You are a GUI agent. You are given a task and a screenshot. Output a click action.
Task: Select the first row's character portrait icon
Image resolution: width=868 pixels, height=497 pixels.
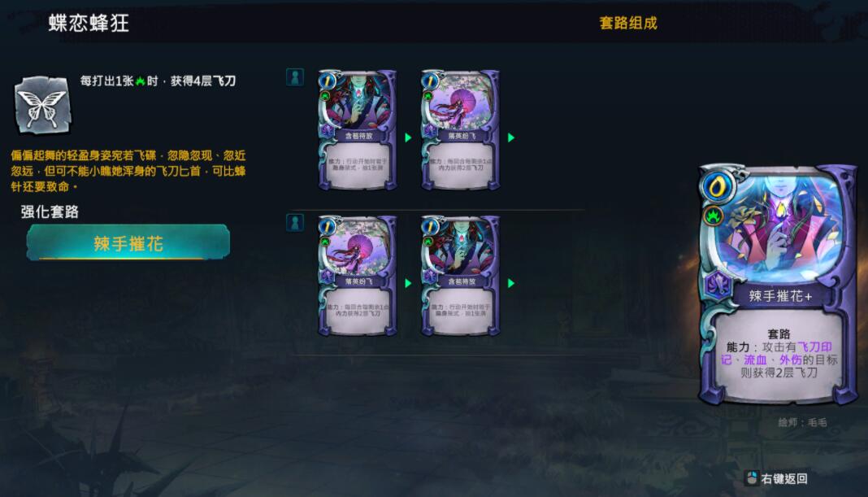pos(294,77)
